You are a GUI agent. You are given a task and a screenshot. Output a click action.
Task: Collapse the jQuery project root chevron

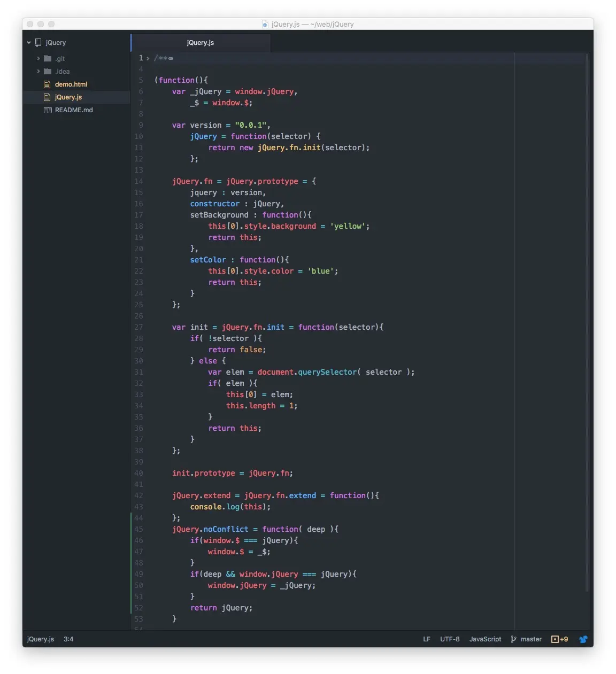point(29,43)
